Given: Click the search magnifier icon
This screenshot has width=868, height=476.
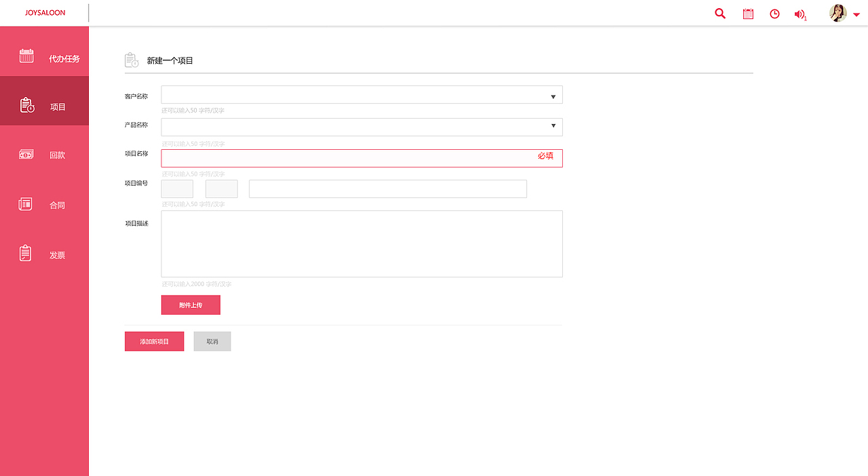Looking at the screenshot, I should pos(720,14).
